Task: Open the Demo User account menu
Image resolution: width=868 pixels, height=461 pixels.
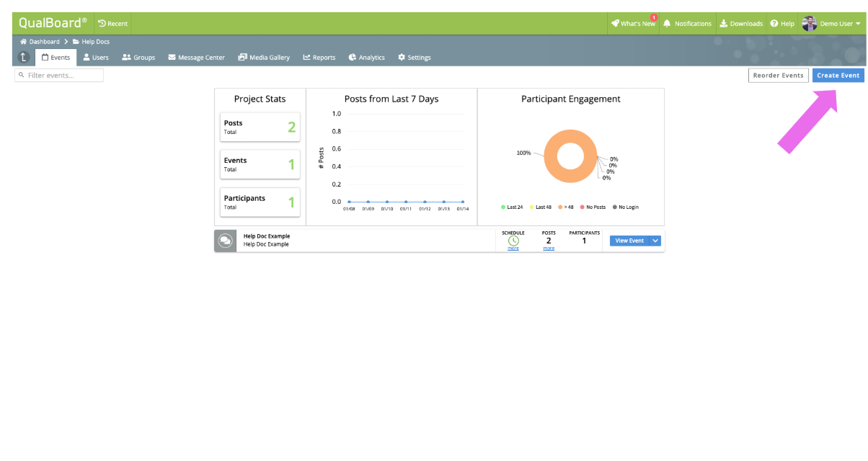Action: pyautogui.click(x=831, y=23)
